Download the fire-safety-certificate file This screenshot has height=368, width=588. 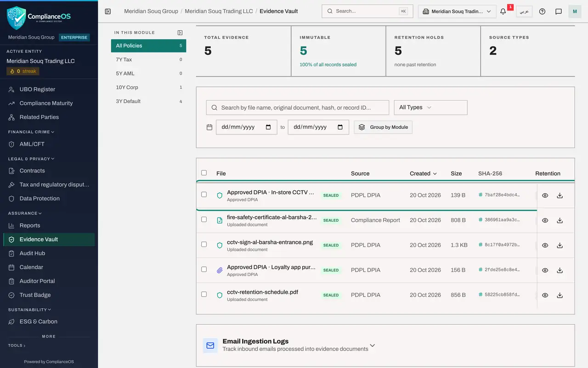point(560,220)
